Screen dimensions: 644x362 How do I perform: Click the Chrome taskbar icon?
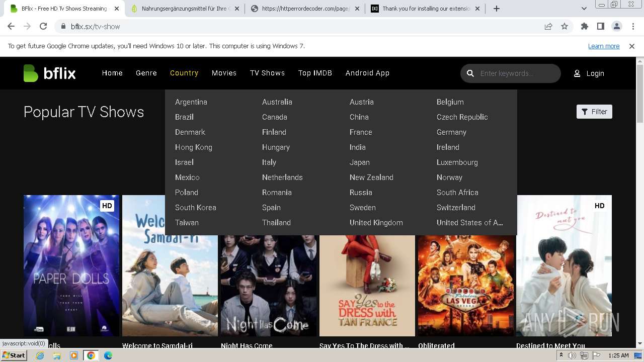(91, 355)
